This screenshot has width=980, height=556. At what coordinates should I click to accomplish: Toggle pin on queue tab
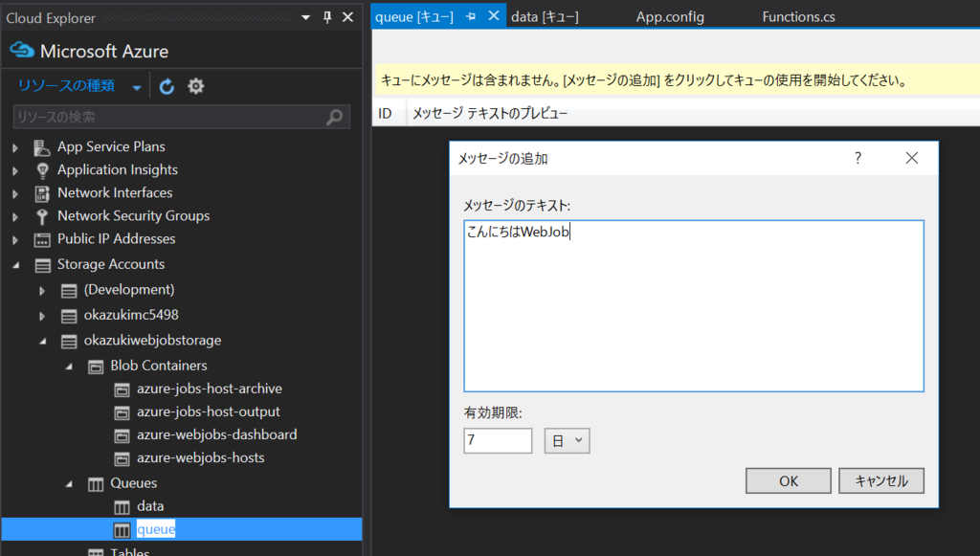471,17
